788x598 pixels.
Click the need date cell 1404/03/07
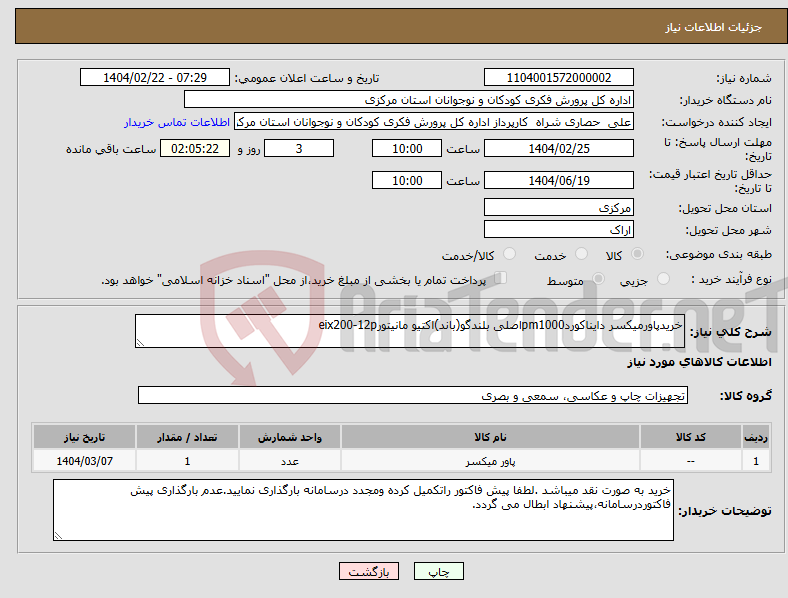(84, 461)
